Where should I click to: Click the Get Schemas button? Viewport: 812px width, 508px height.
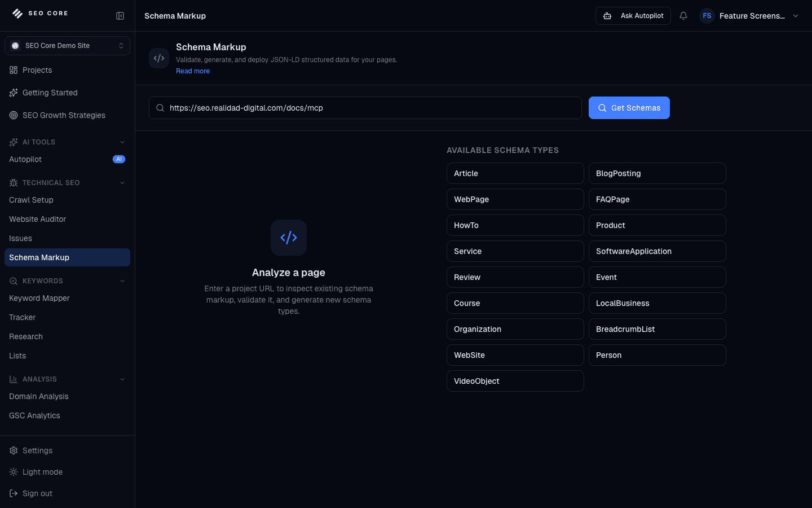pyautogui.click(x=629, y=108)
